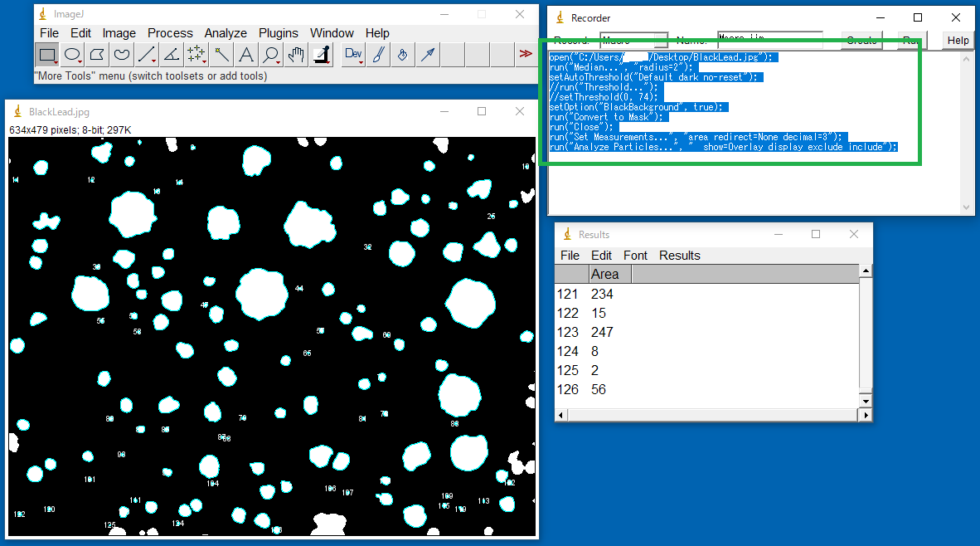Open the Record type dropdown

pos(633,40)
